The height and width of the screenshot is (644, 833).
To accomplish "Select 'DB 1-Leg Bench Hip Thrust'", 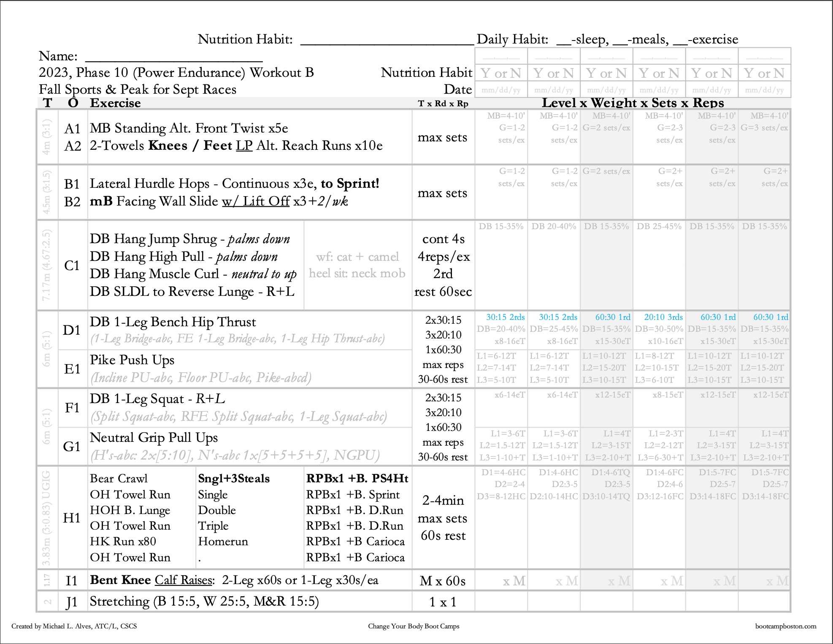I will 173,322.
